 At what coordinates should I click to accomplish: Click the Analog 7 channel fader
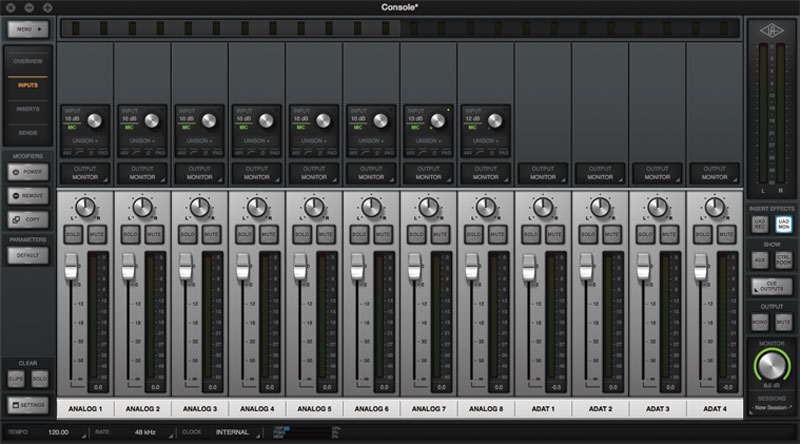click(x=414, y=266)
